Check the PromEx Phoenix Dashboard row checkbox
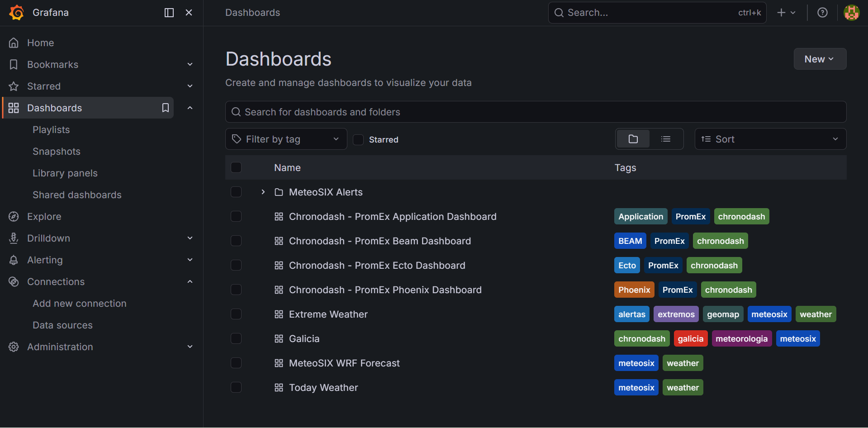 pyautogui.click(x=236, y=290)
